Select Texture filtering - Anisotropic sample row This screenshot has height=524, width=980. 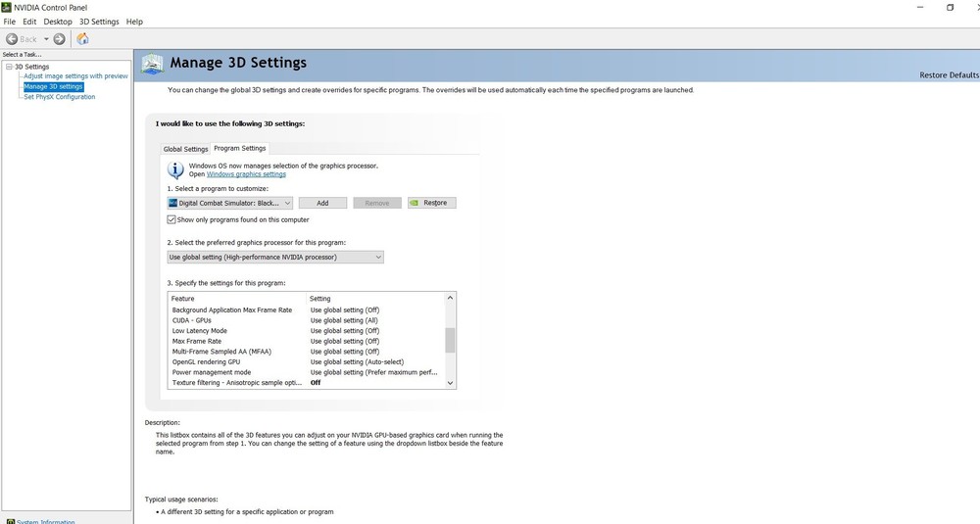pyautogui.click(x=306, y=383)
